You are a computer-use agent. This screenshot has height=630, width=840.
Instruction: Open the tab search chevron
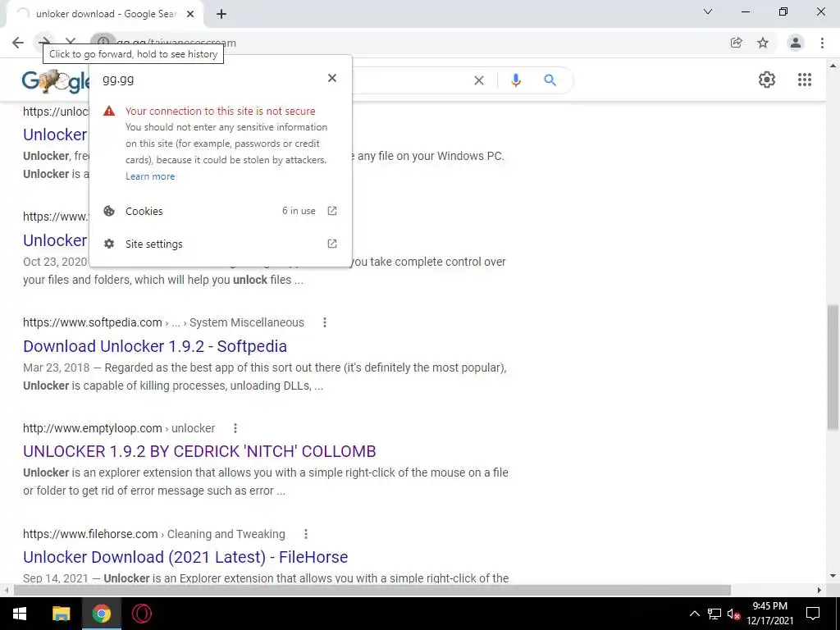[708, 11]
